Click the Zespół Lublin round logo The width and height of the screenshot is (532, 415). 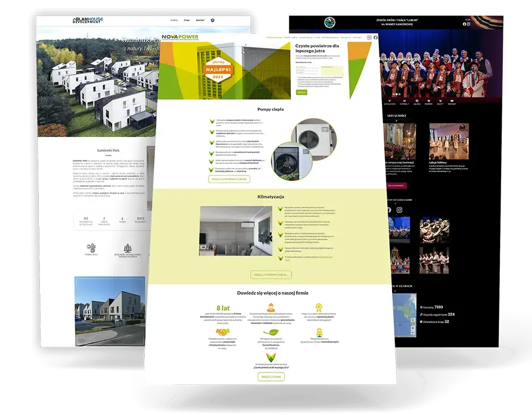(329, 22)
